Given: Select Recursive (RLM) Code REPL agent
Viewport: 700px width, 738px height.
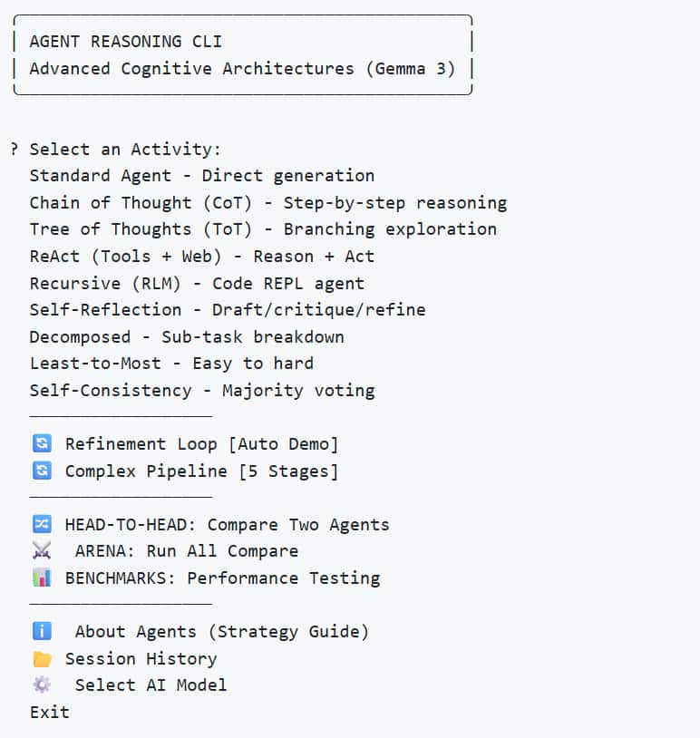Looking at the screenshot, I should pos(197,284).
